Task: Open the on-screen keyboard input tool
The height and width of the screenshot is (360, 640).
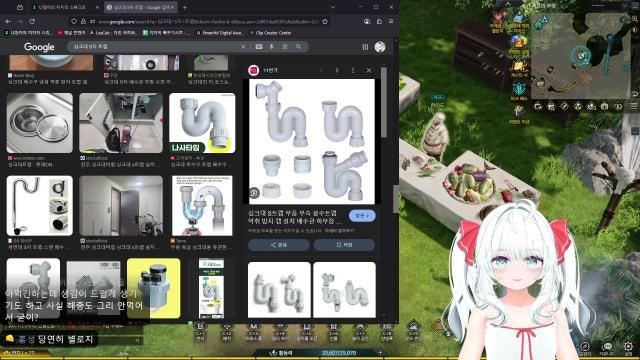Action: (259, 47)
